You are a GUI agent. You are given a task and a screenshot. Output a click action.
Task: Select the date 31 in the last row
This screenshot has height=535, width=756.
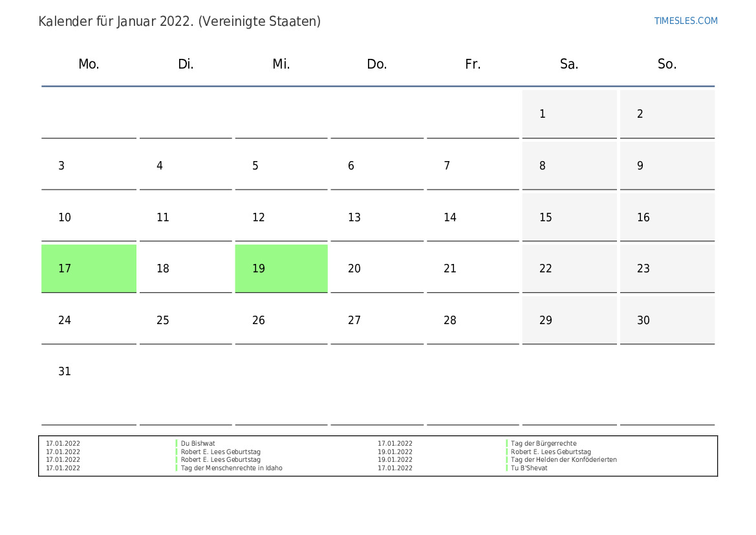click(x=65, y=371)
